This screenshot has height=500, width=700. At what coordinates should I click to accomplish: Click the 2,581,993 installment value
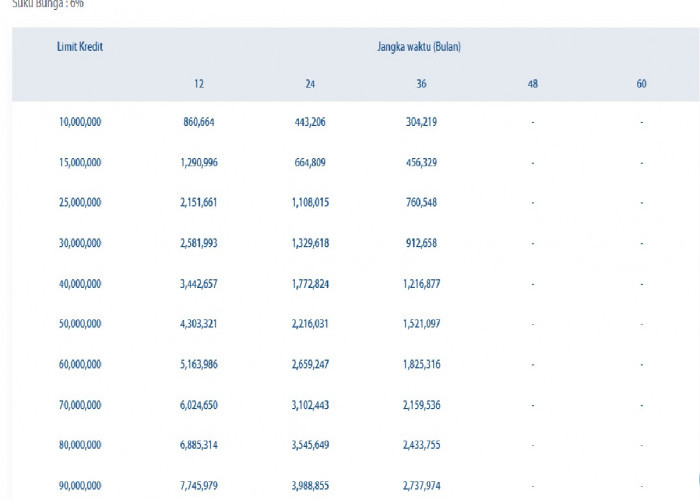tap(199, 243)
